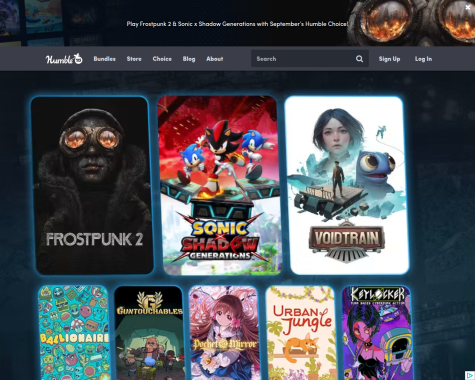Open the About menu
The width and height of the screenshot is (475, 380).
(215, 59)
